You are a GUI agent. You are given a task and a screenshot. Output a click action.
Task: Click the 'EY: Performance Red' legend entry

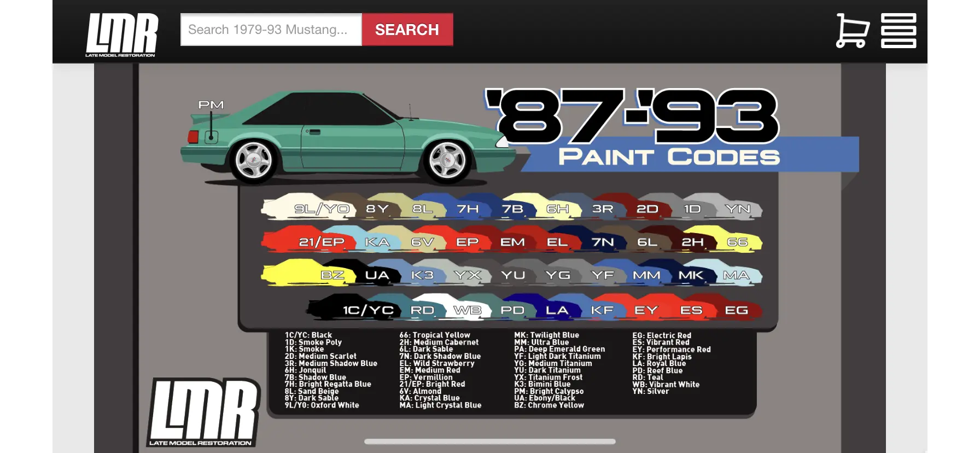click(x=672, y=350)
